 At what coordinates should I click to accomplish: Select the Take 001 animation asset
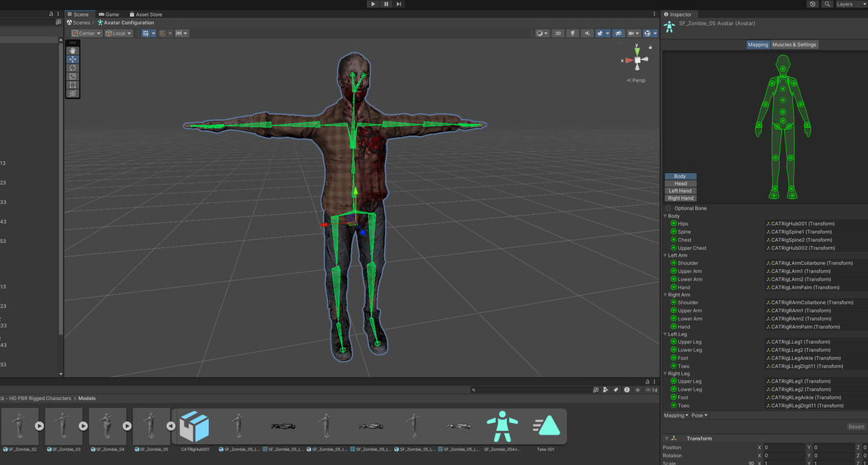[x=547, y=432]
